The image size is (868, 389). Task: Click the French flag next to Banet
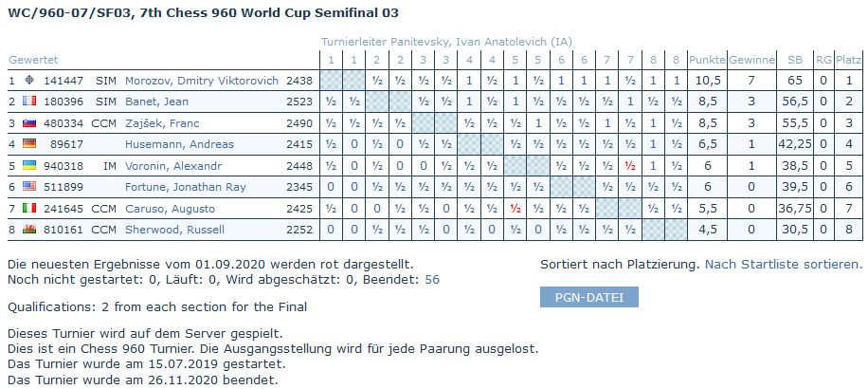[29, 102]
